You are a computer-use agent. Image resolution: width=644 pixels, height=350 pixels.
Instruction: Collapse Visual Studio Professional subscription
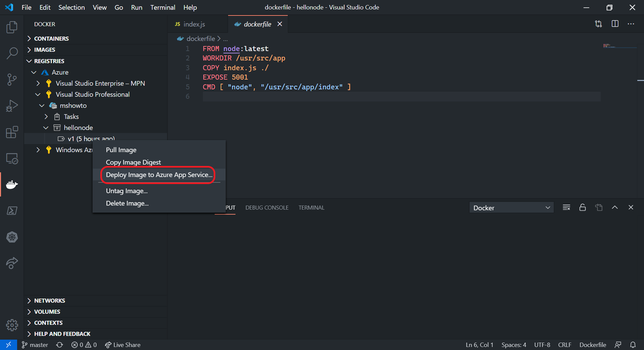coord(38,94)
